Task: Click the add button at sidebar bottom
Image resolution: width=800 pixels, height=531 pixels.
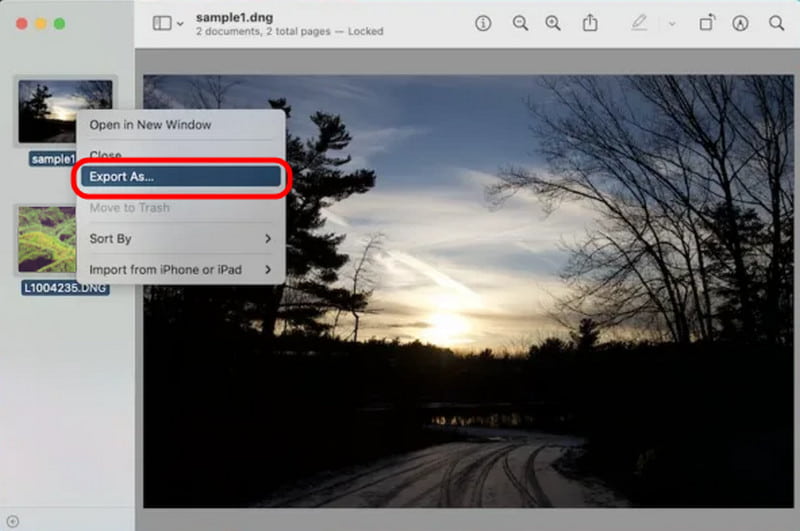Action: point(13,521)
